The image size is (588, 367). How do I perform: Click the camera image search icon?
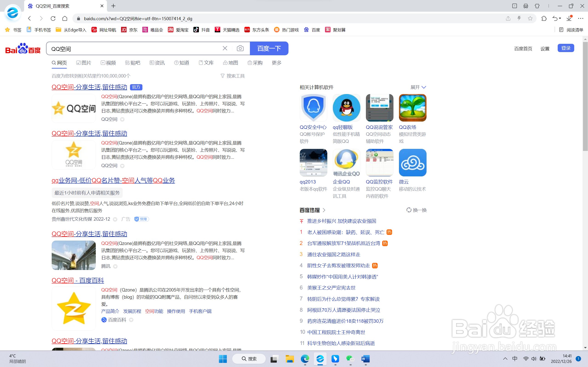click(x=240, y=48)
